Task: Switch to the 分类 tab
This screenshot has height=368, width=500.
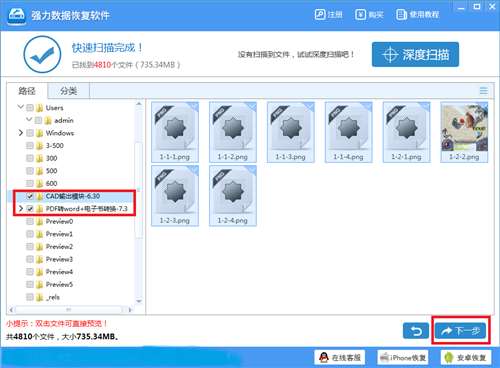Action: click(69, 91)
